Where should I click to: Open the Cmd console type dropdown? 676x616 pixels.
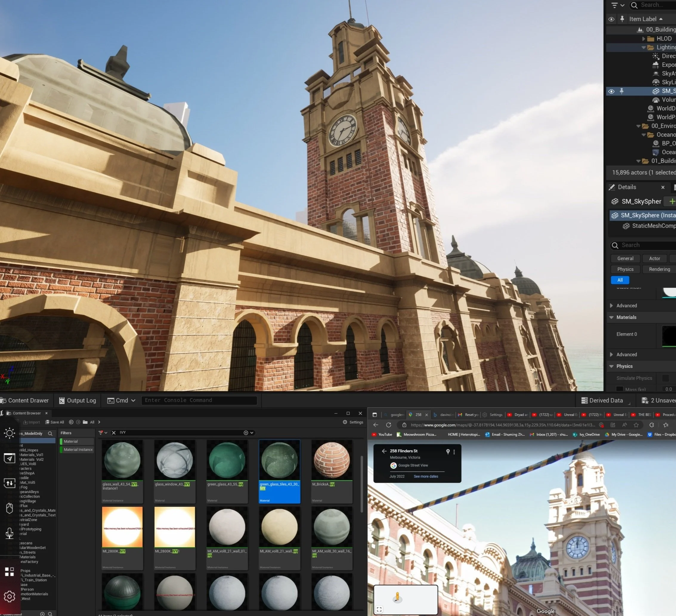pos(133,400)
